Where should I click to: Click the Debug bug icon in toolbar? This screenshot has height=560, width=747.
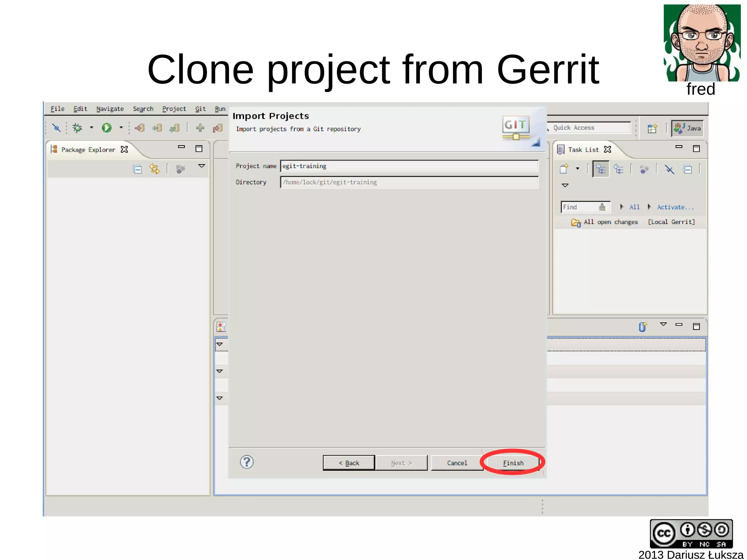77,128
